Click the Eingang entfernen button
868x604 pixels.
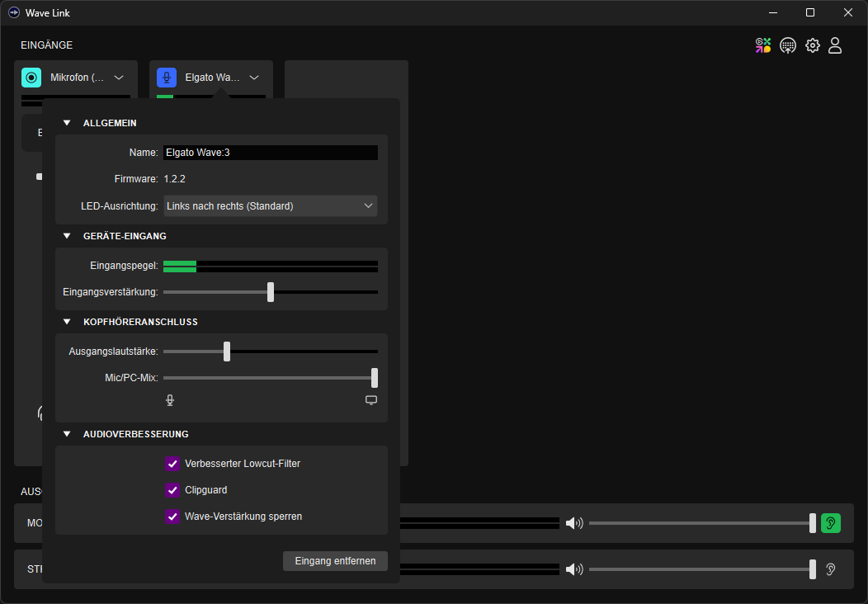335,561
